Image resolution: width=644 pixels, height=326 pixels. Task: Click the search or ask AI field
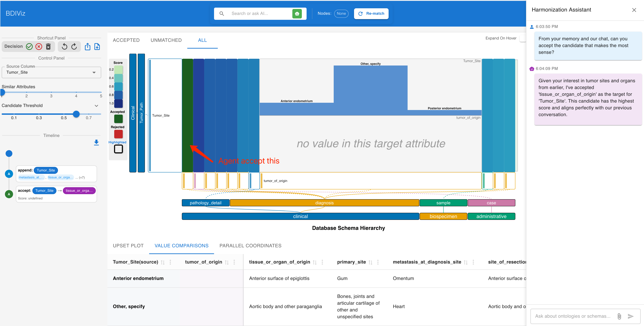click(260, 14)
